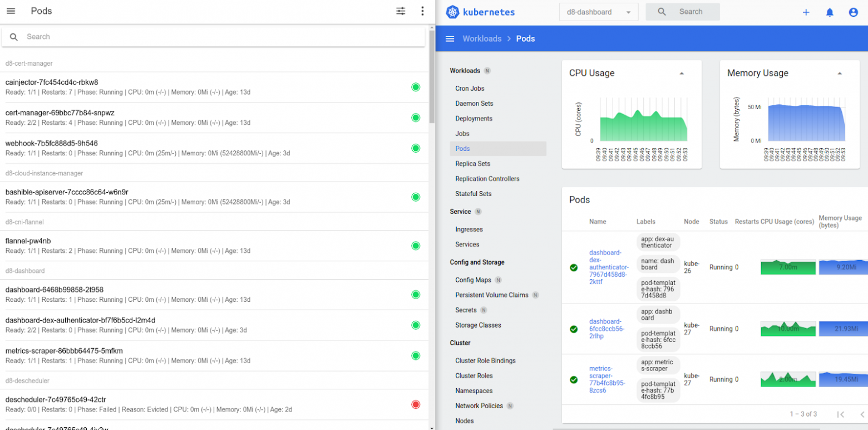Select Replica Sets in the sidebar

[x=472, y=164]
